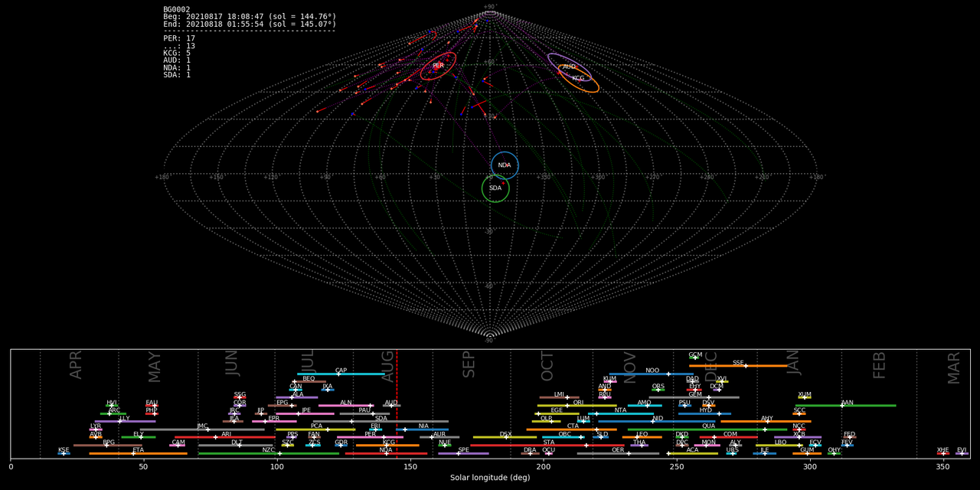Select the AUD radiant label on sky map
Screen dimensions: 980x490
569,67
